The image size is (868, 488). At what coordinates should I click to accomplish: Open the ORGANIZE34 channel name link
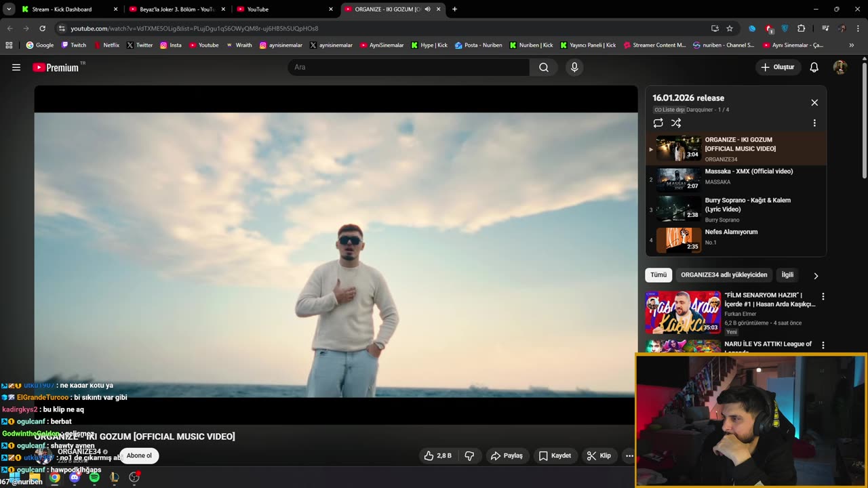pos(79,451)
